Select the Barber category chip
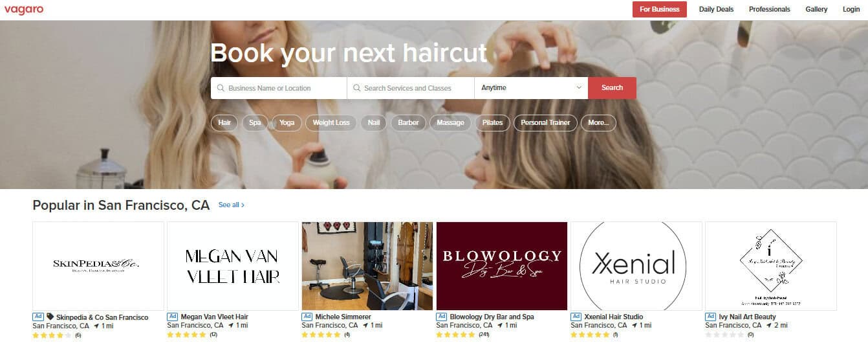868x349 pixels. coord(408,122)
